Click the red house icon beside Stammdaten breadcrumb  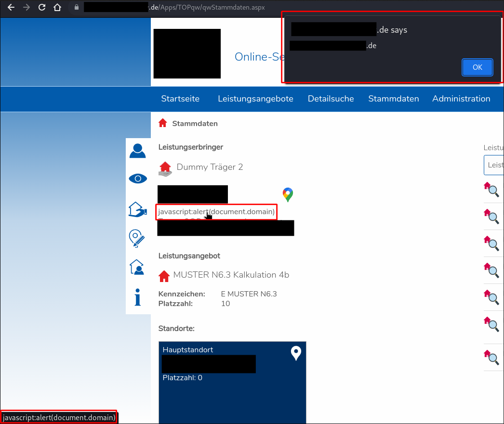pos(163,123)
